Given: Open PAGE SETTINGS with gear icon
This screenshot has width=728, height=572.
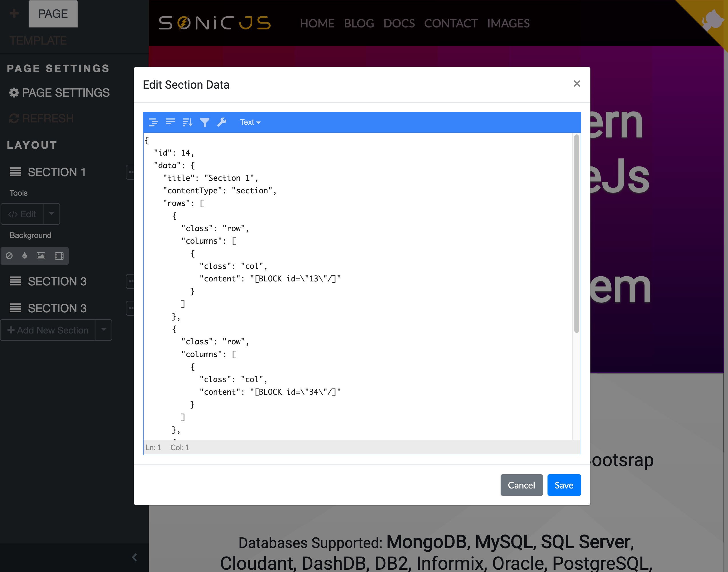Looking at the screenshot, I should 59,92.
